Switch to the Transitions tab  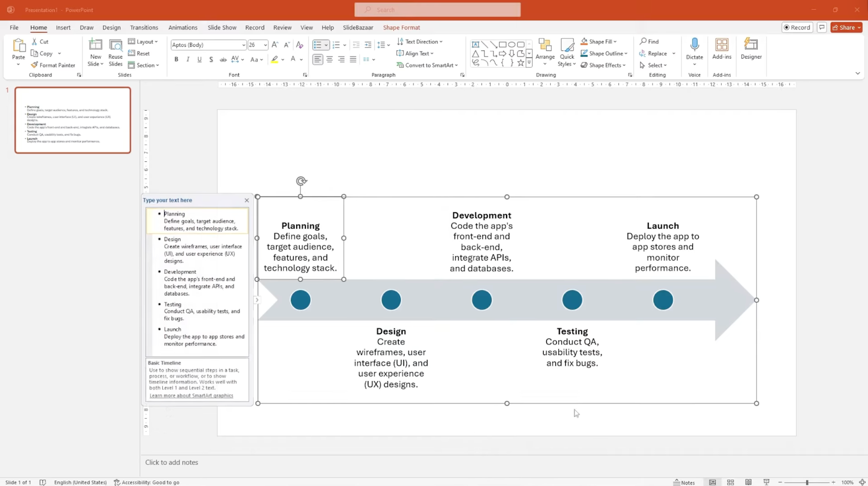click(144, 28)
